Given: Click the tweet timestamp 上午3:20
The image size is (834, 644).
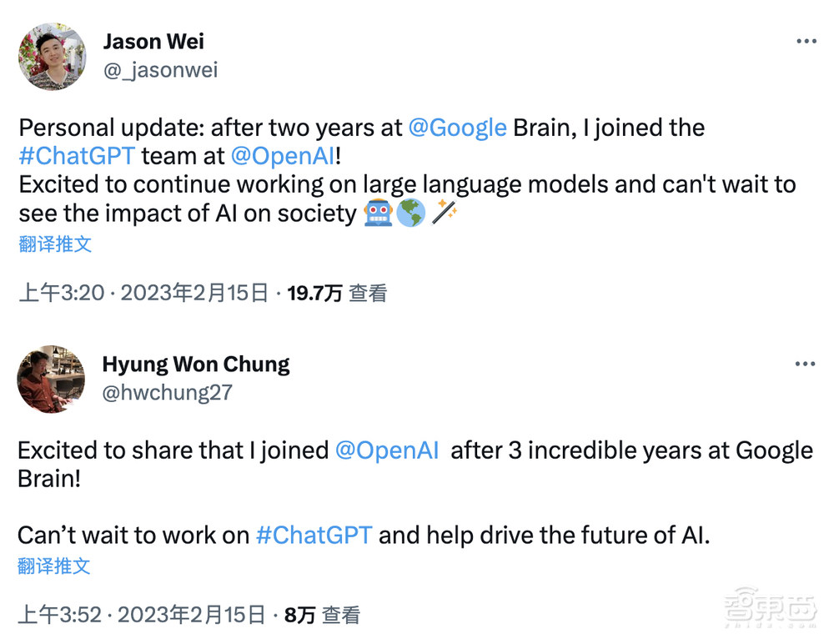Looking at the screenshot, I should [58, 293].
